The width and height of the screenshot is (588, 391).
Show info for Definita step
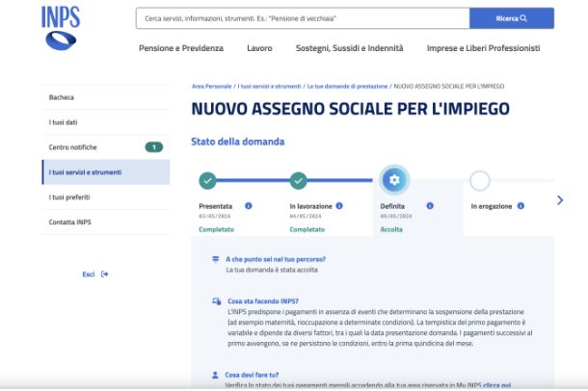coord(430,206)
